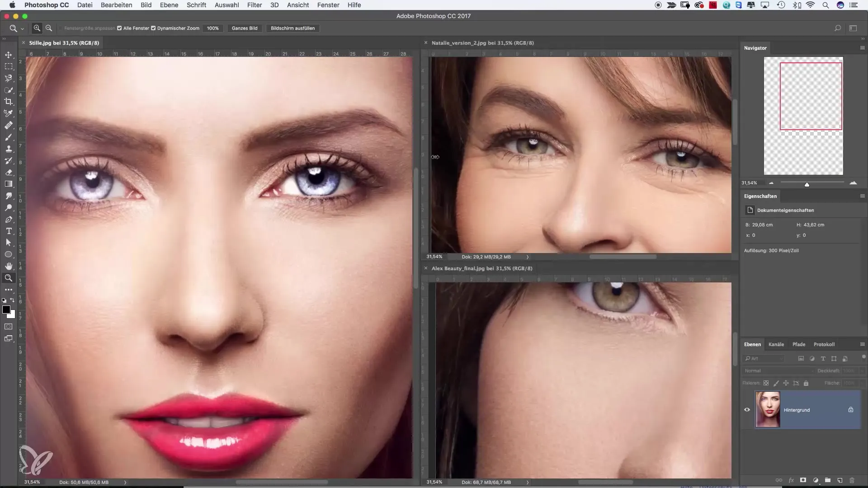Activate Alex Beauty_final.jpg document tab

pyautogui.click(x=482, y=268)
